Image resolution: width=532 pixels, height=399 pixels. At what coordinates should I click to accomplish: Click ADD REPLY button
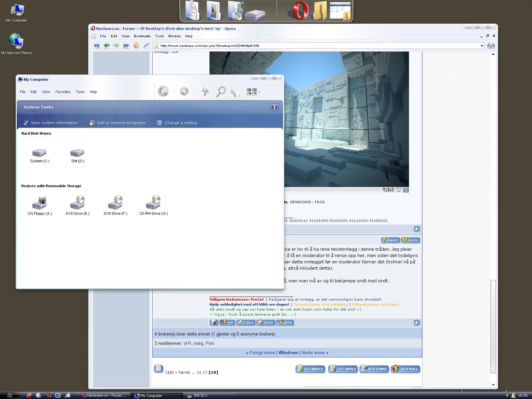[x=311, y=369]
